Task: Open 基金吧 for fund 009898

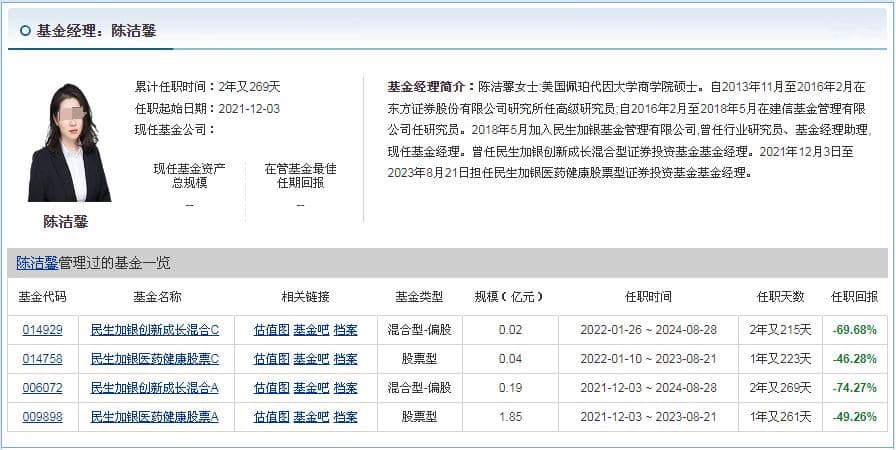Action: tap(311, 417)
